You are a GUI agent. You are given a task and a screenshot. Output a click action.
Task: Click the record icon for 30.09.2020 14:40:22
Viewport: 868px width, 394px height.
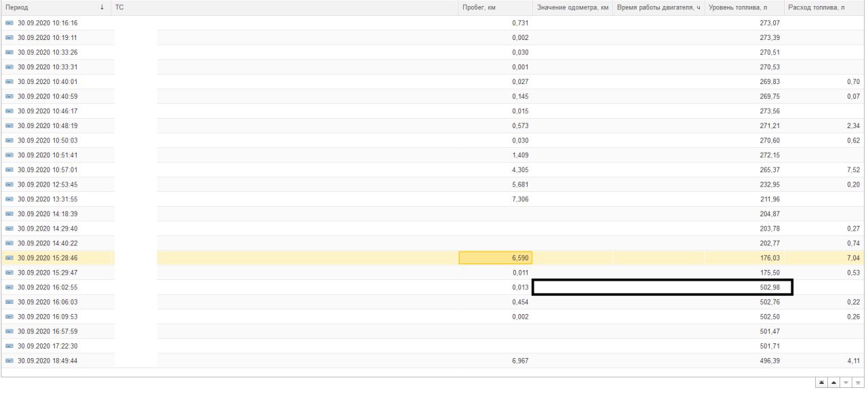pos(9,243)
